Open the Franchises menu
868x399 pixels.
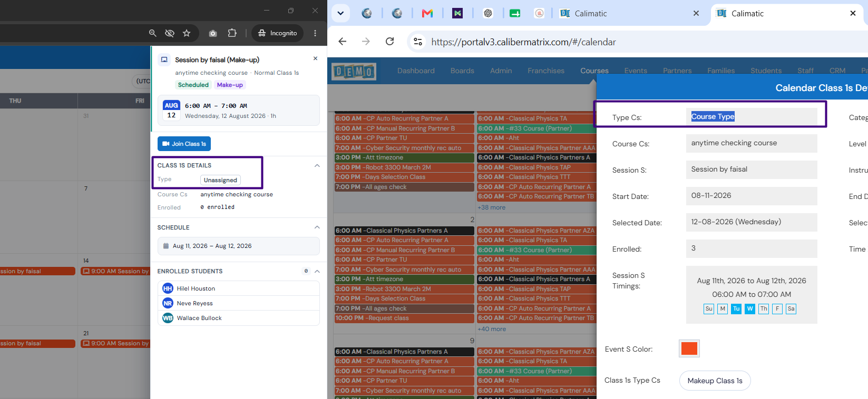(x=546, y=71)
